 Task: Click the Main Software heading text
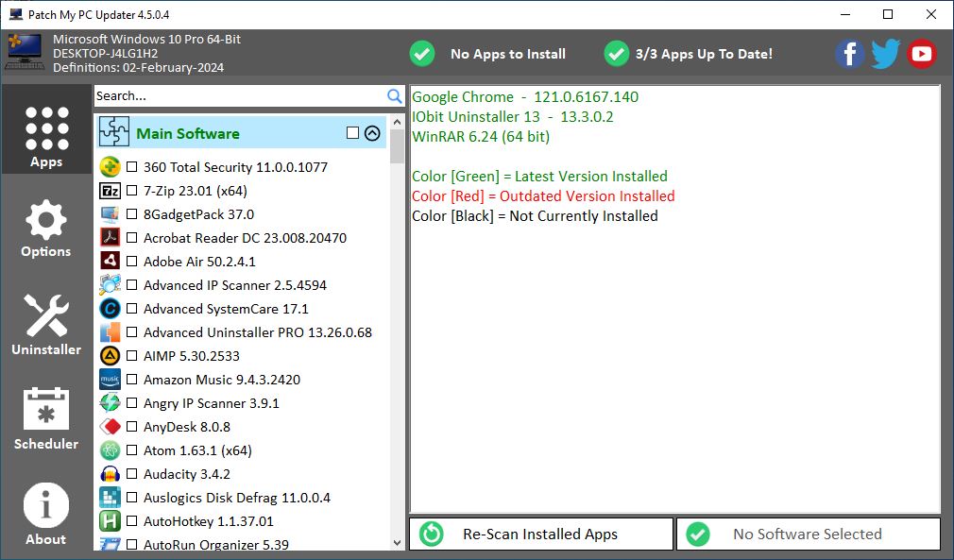pos(188,133)
